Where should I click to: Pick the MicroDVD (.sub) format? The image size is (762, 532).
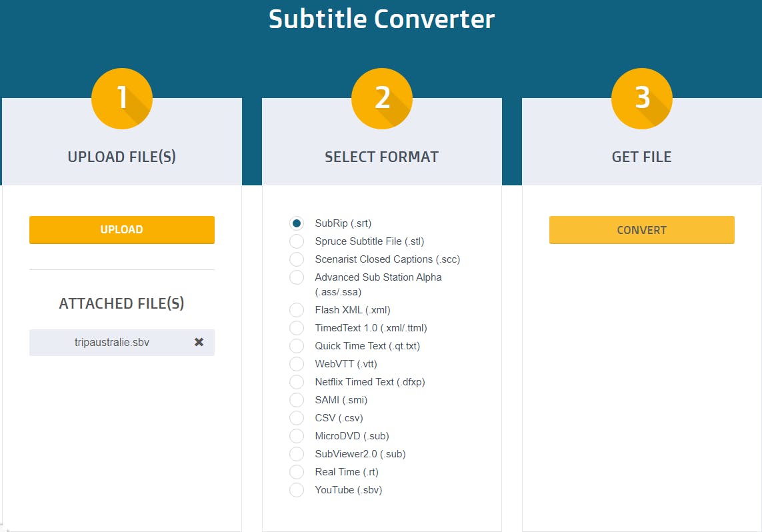[x=297, y=436]
